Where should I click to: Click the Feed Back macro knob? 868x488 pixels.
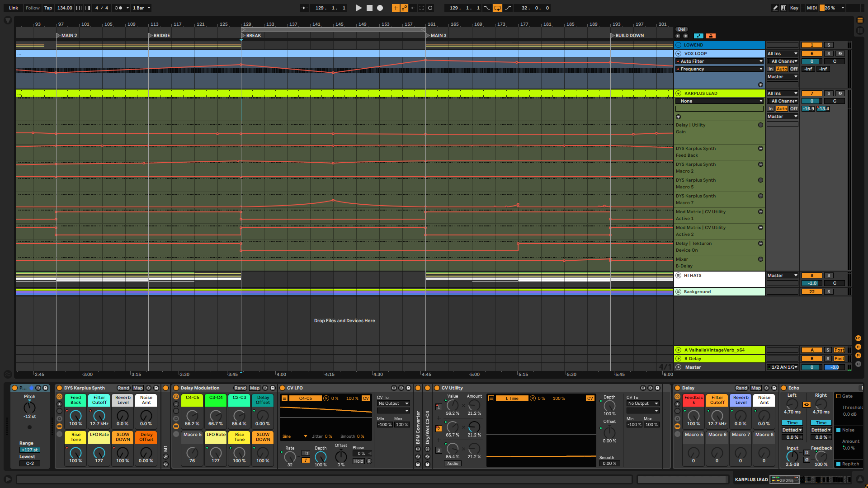[75, 415]
